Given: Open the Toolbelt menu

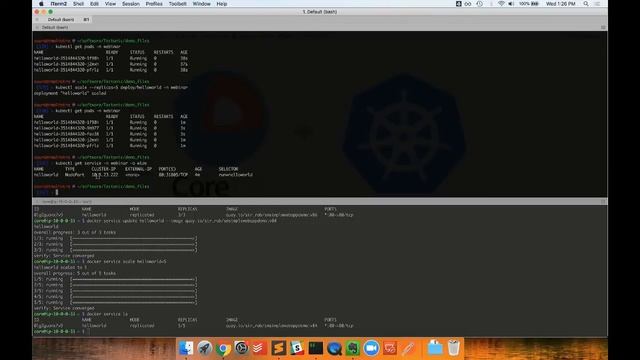Looking at the screenshot, I should pos(178,4).
